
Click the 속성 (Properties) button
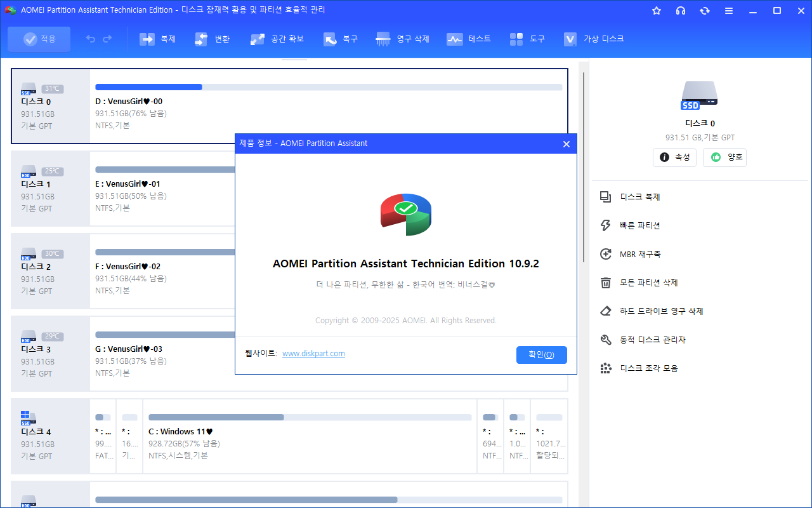(675, 157)
